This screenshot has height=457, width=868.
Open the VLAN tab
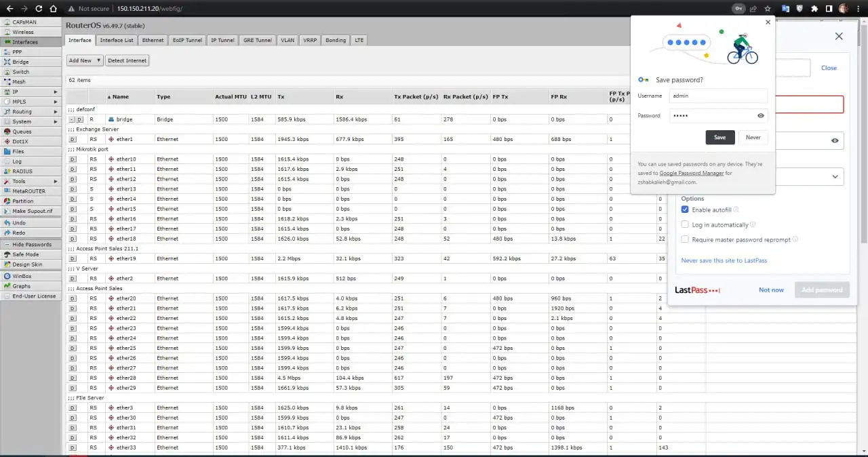coord(287,40)
